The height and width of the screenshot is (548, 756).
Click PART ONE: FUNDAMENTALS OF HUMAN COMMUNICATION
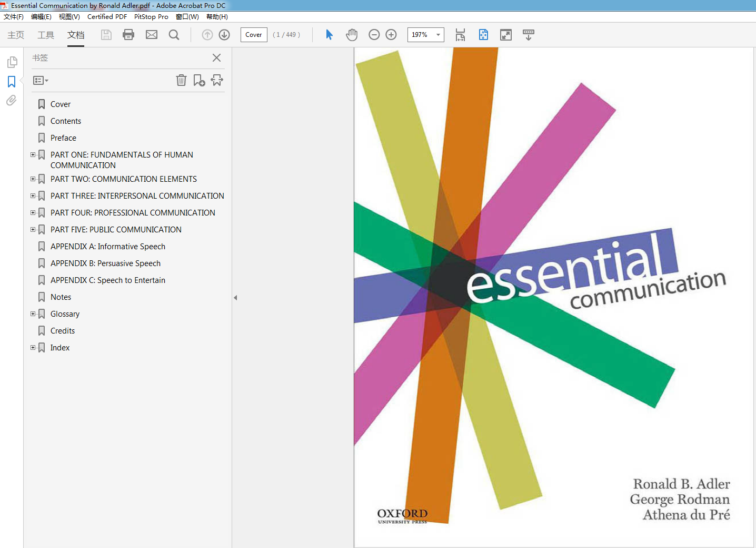tap(122, 160)
